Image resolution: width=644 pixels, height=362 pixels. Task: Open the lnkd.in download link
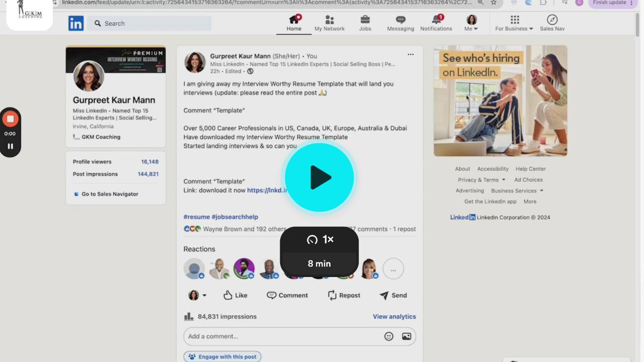point(267,191)
